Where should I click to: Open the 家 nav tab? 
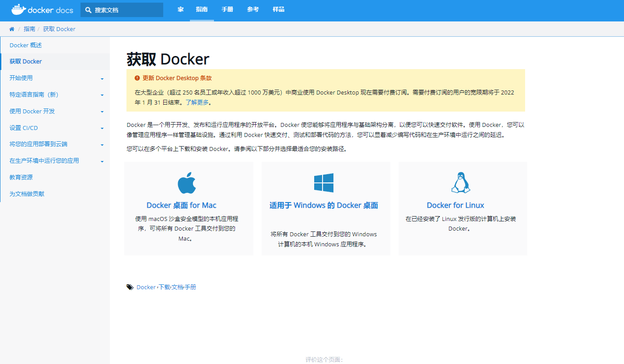click(x=181, y=10)
